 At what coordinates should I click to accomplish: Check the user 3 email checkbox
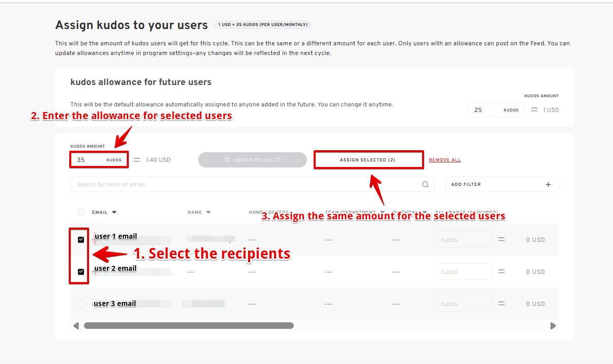[81, 304]
